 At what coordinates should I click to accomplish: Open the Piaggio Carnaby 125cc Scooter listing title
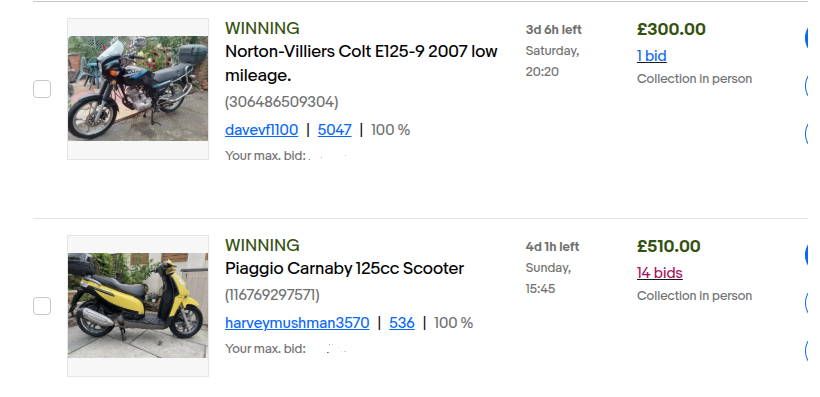pos(344,268)
